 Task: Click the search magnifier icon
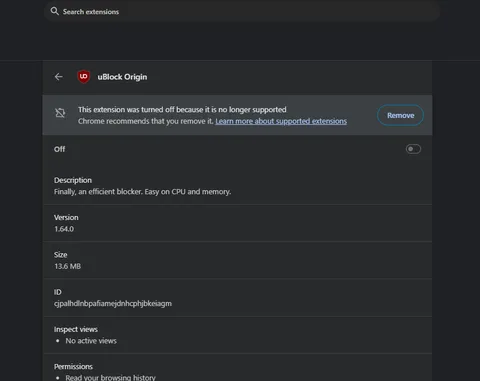click(x=54, y=11)
